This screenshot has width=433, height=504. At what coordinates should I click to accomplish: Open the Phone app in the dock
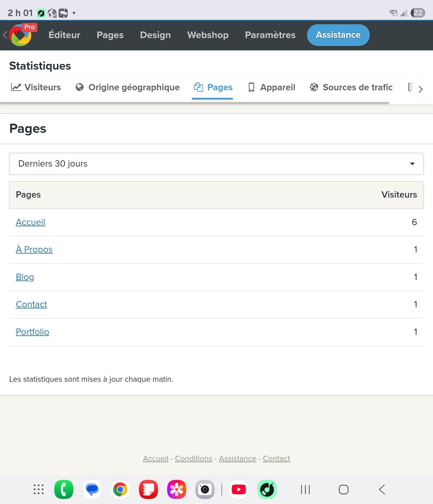tap(64, 489)
